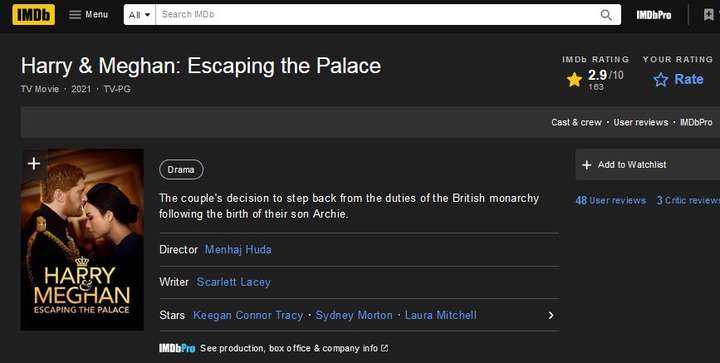Click the search magnifier icon
This screenshot has width=720, height=363.
click(x=606, y=15)
